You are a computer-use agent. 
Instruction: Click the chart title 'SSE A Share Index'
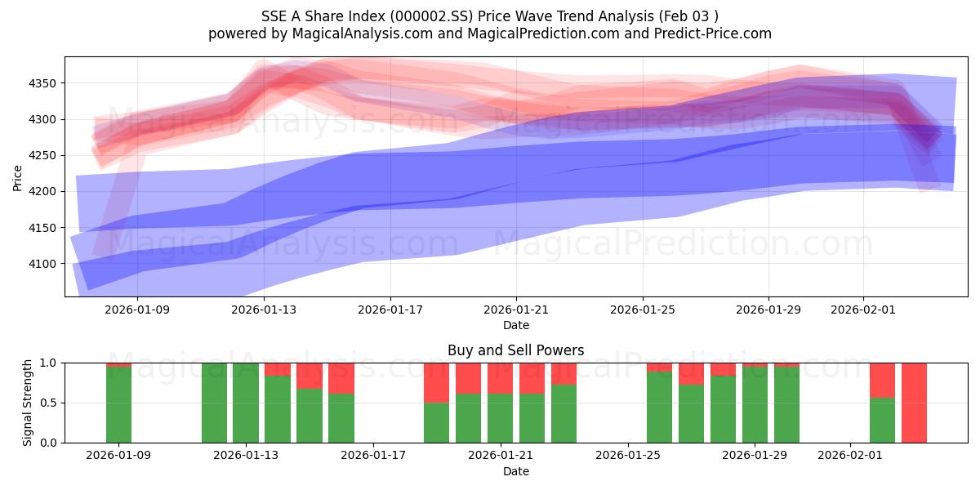coord(489,16)
